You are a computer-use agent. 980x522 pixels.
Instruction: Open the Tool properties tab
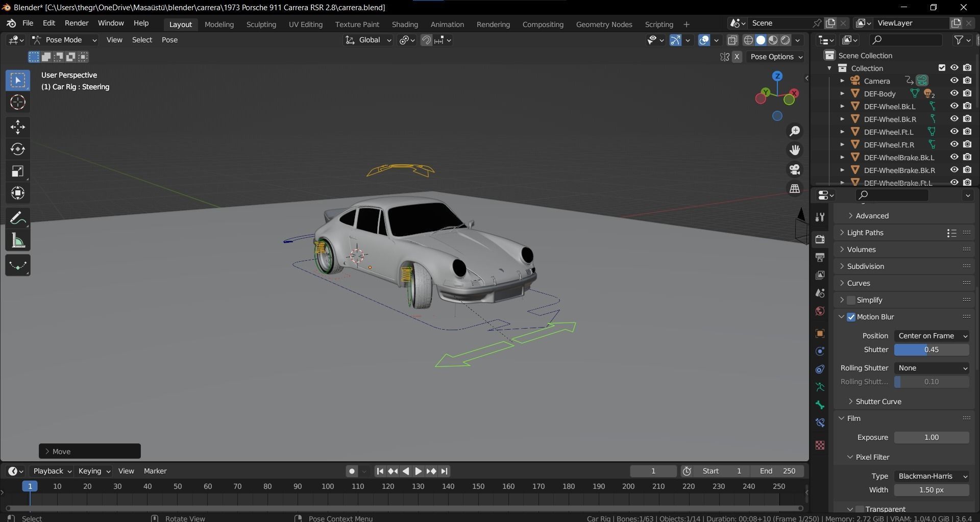click(x=820, y=217)
